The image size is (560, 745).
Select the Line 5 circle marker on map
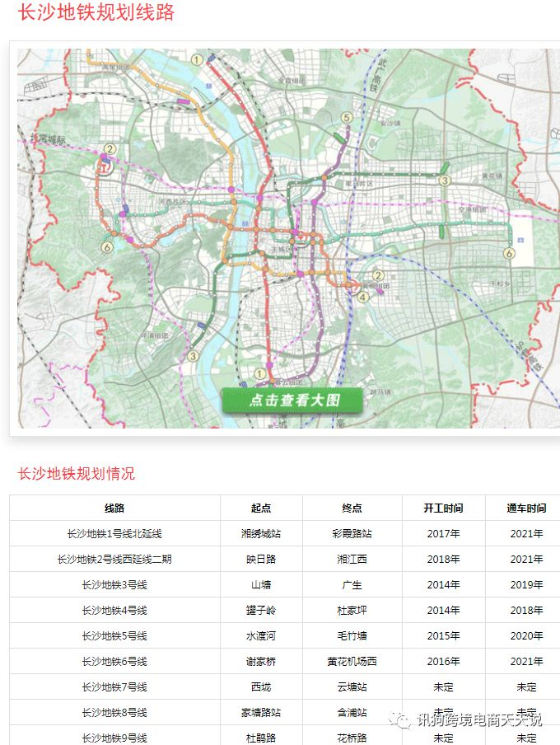(x=347, y=119)
